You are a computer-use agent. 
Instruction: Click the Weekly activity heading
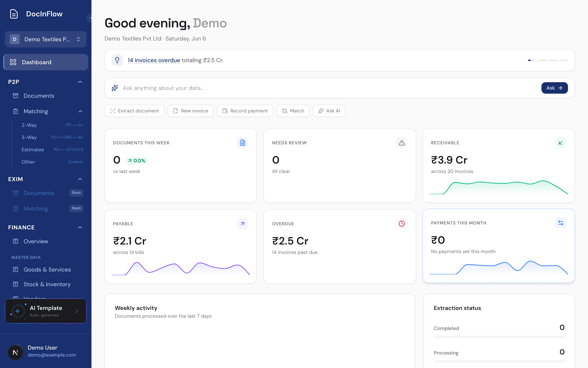click(x=136, y=308)
